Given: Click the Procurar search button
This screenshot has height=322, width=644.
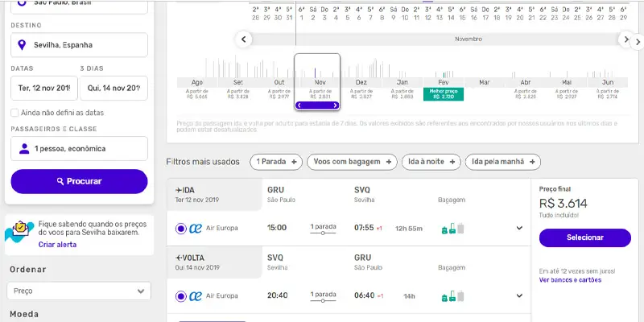Looking at the screenshot, I should [x=79, y=182].
